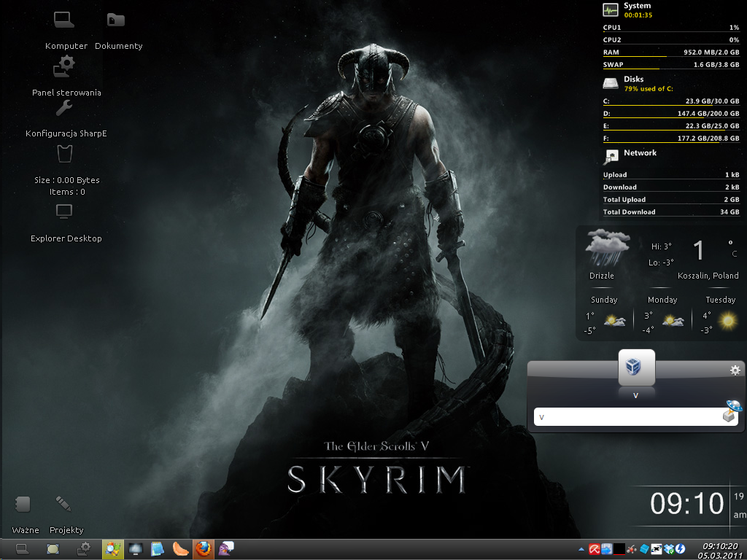Screen dimensions: 747x560
Task: Click the 79% used of C: text
Action: coord(649,88)
